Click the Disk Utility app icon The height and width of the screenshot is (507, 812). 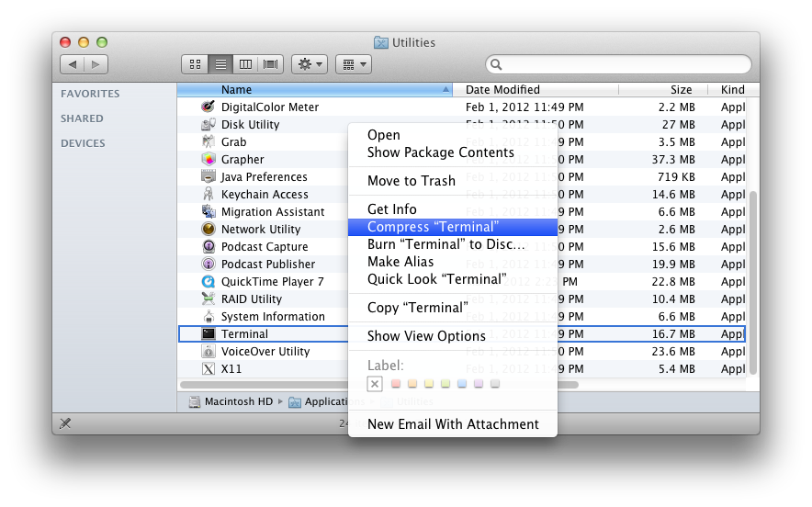[209, 124]
